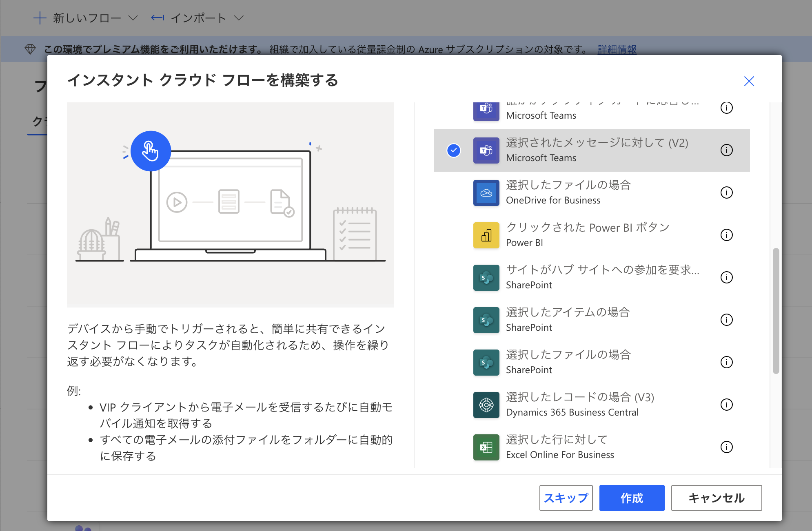Viewport: 812px width, 531px height.
Task: Show info for the top Microsoft Teams trigger
Action: [x=726, y=108]
